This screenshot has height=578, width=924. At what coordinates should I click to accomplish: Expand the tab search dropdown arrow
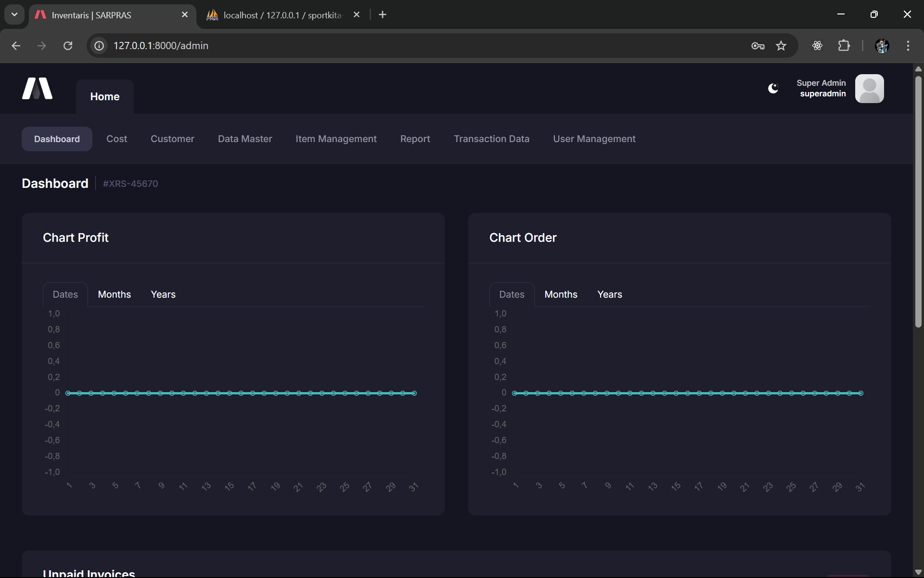click(x=14, y=14)
